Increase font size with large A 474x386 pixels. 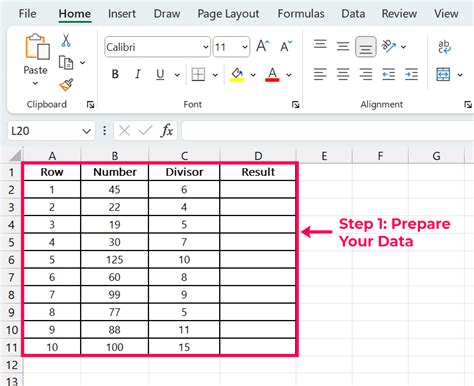pos(263,46)
